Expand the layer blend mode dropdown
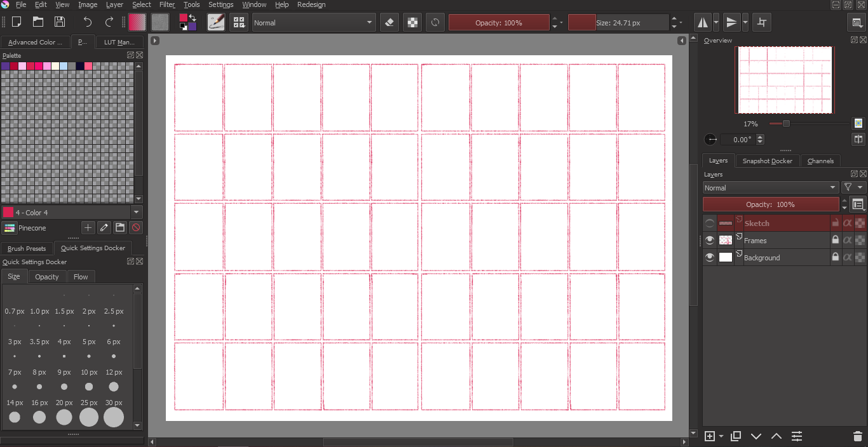The width and height of the screenshot is (868, 447). click(x=771, y=188)
